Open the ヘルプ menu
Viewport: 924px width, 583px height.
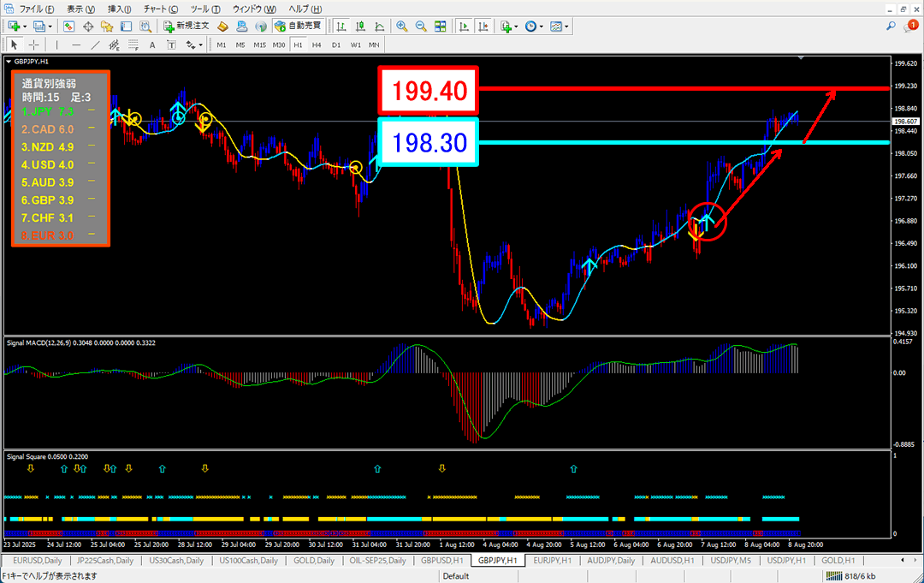pos(305,9)
